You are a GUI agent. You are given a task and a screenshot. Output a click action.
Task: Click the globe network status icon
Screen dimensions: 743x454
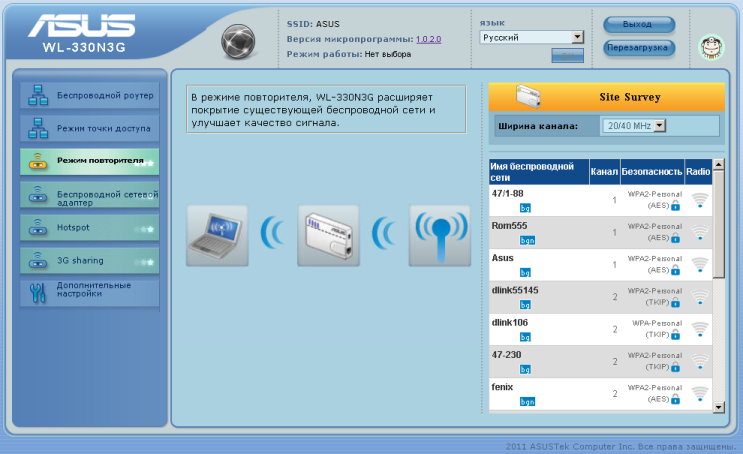(238, 42)
